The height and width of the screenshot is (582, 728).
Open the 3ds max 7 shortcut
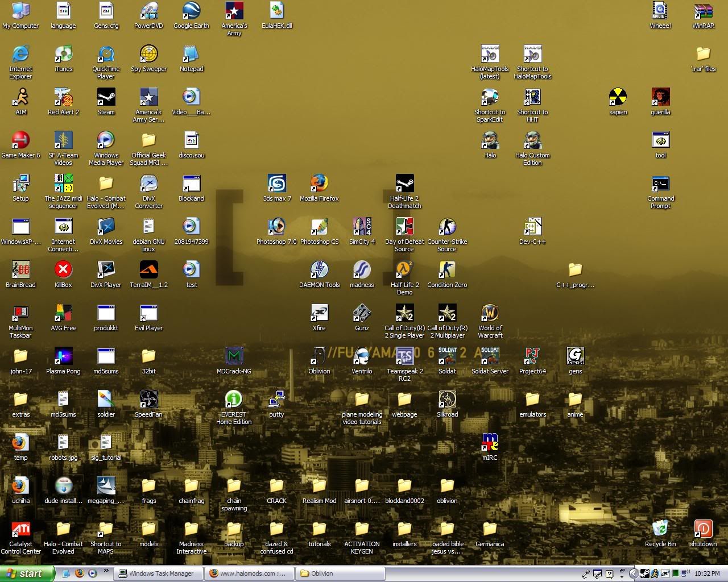[x=276, y=188]
